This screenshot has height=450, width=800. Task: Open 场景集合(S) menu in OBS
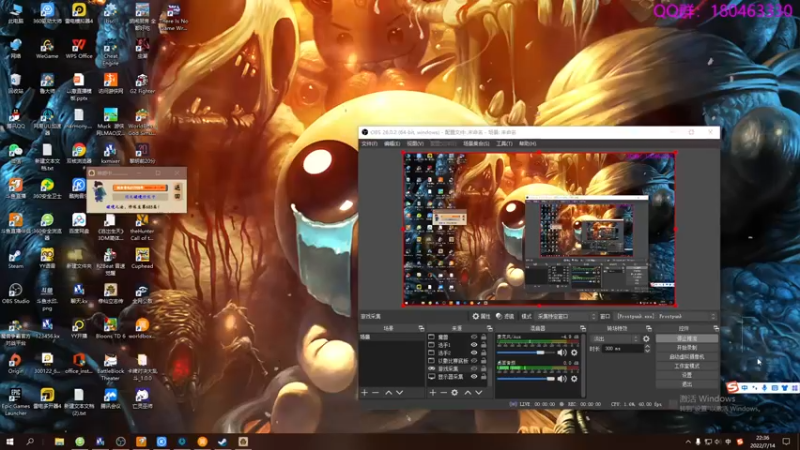coord(476,144)
